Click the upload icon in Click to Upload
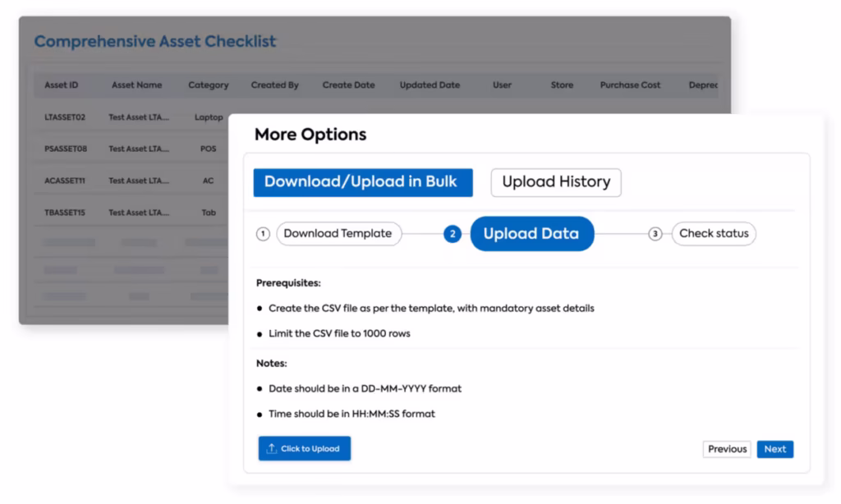This screenshot has width=841, height=504. 272,449
